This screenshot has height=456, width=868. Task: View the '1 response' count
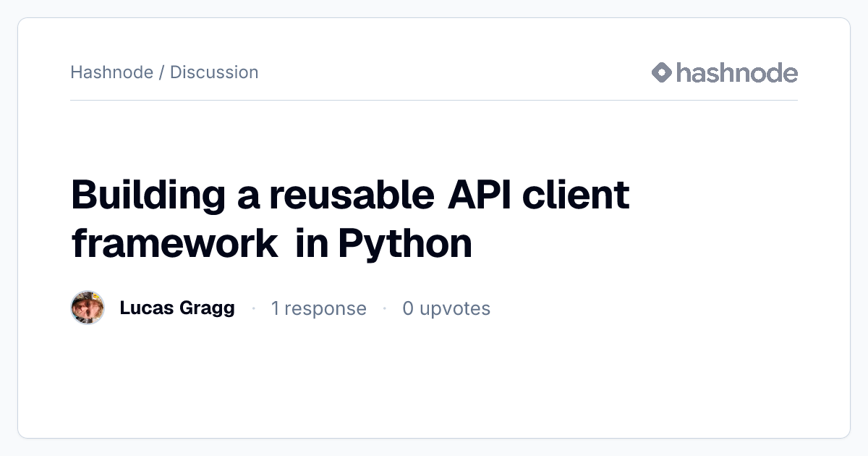(x=319, y=309)
